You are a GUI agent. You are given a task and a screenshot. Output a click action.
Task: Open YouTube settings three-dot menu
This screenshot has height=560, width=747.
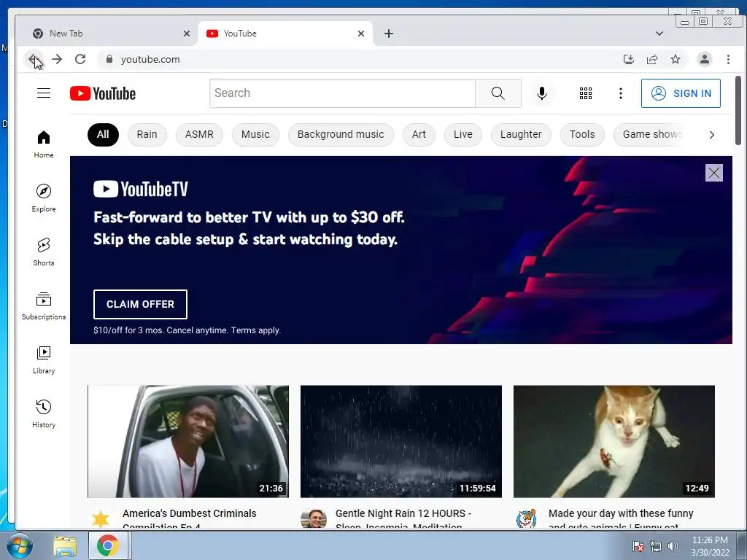pos(620,93)
